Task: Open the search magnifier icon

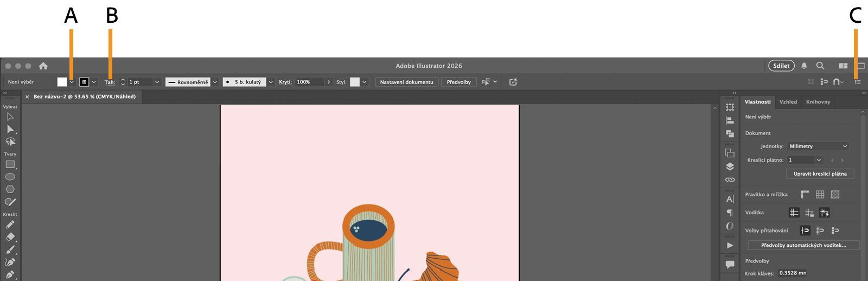Action: pos(820,66)
